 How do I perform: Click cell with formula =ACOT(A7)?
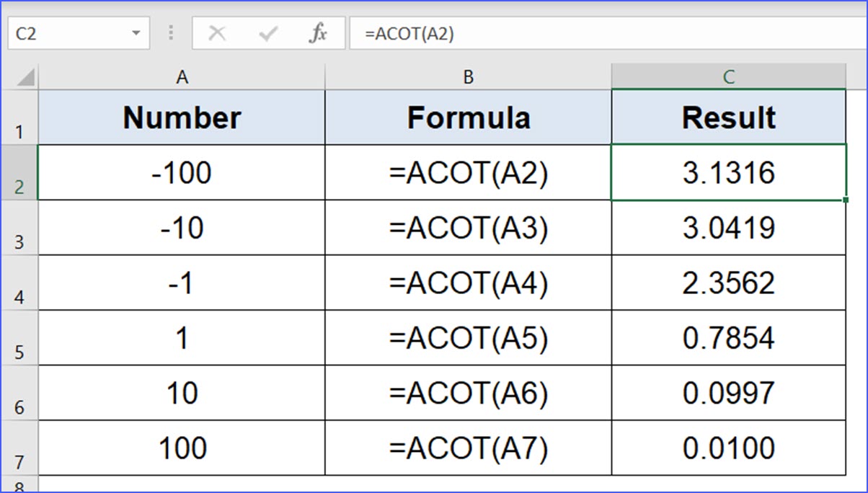pyautogui.click(x=469, y=447)
